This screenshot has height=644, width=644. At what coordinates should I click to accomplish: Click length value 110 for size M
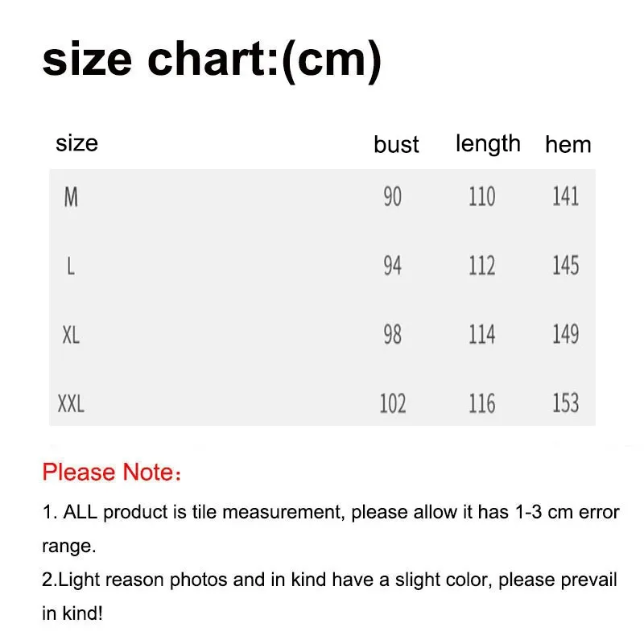point(481,196)
